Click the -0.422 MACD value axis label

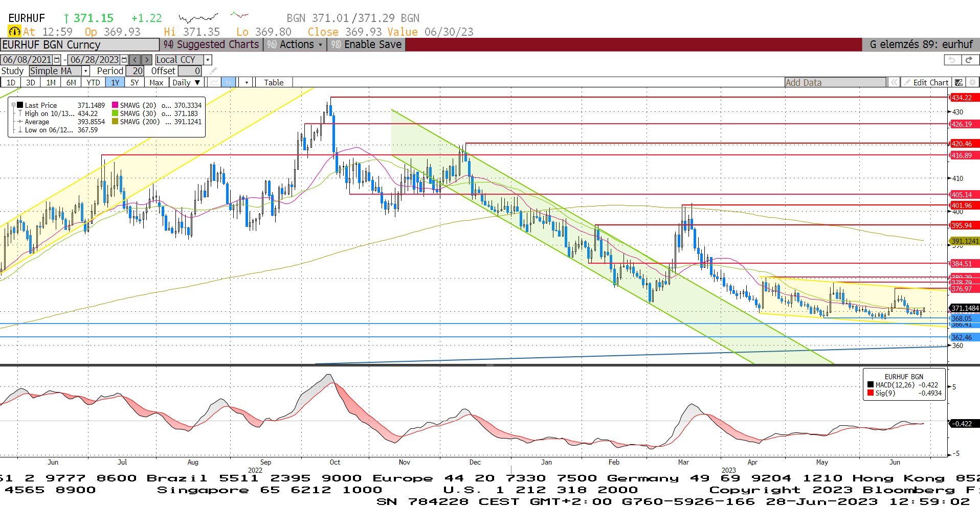964,424
